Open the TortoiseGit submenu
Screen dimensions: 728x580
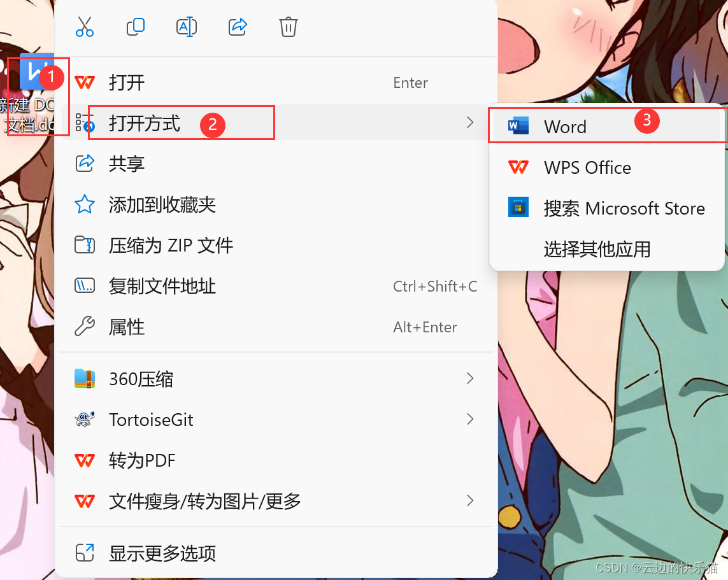tap(276, 420)
